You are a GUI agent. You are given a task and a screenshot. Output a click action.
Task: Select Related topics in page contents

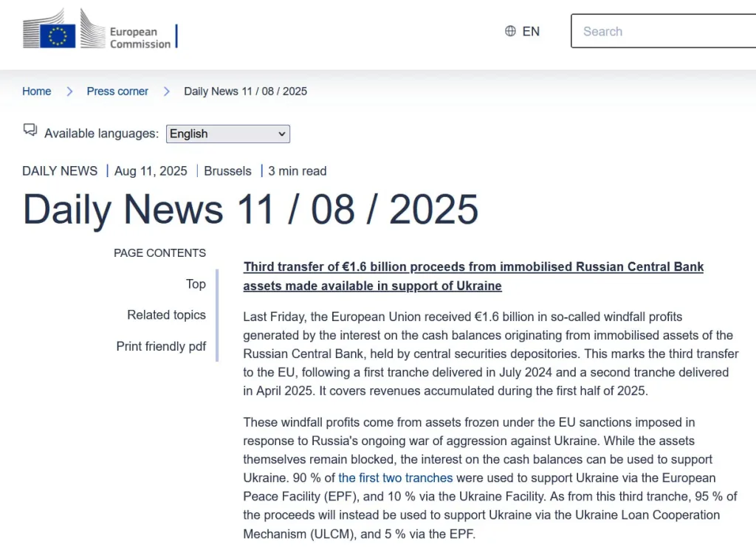166,315
